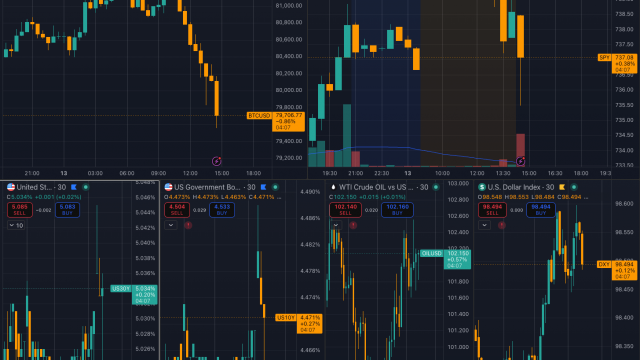The width and height of the screenshot is (640, 360).
Task: Click BUY 5.083 button on US30Y chart
Action: [x=67, y=210]
